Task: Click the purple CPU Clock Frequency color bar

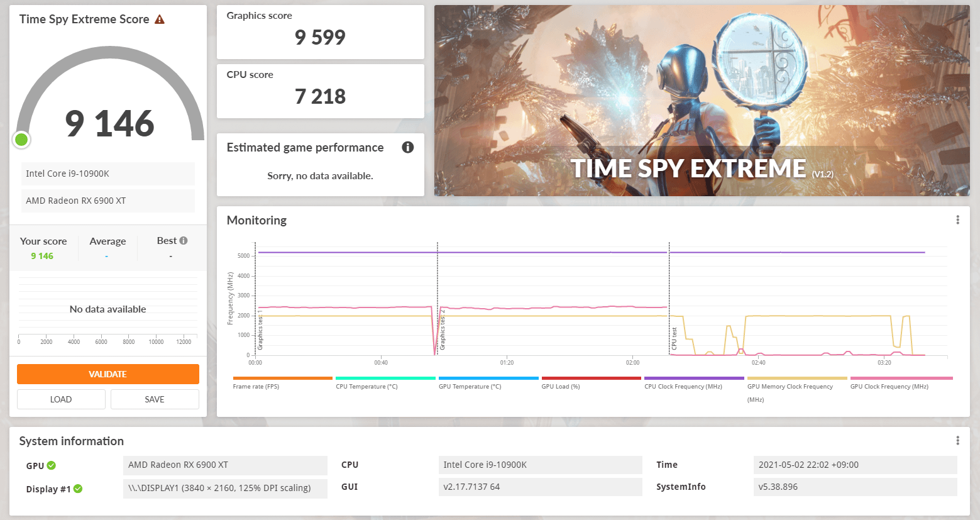Action: (694, 379)
